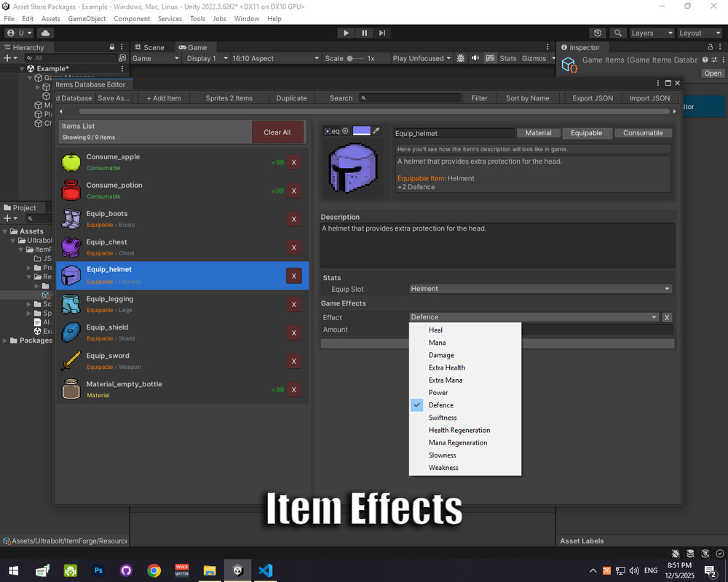
Task: Collapse the Example* scene in the Hierarchy
Action: [x=22, y=68]
